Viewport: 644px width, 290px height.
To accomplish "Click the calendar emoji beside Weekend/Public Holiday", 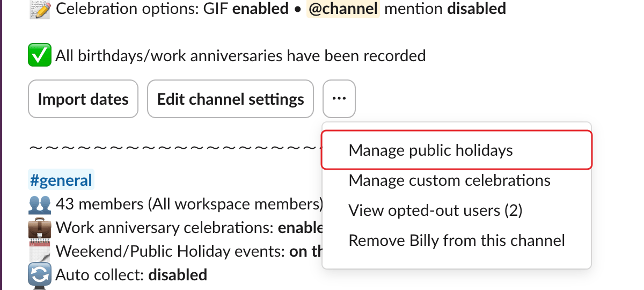I will click(40, 251).
